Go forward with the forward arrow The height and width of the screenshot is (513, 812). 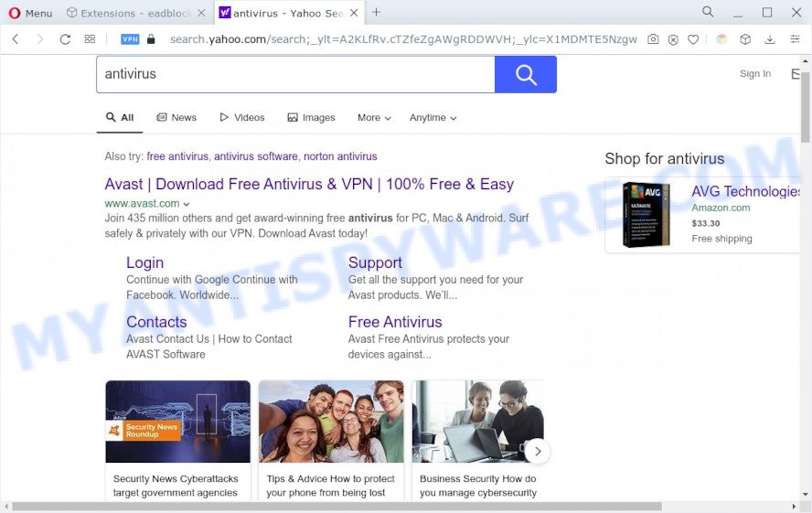(x=40, y=38)
